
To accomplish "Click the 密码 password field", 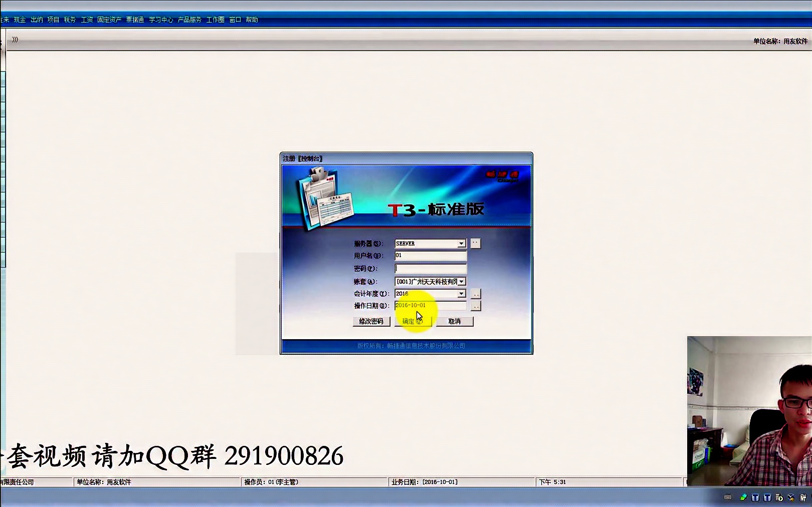I will 431,269.
